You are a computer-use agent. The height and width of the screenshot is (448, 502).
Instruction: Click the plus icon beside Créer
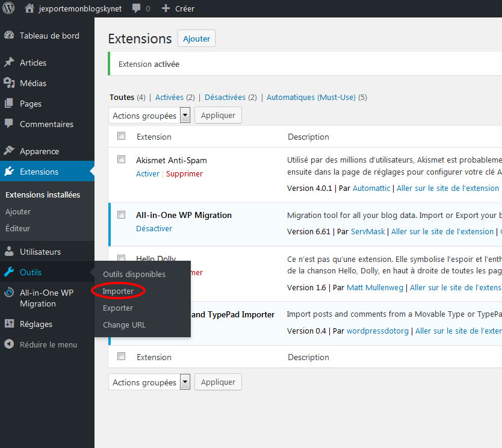166,8
